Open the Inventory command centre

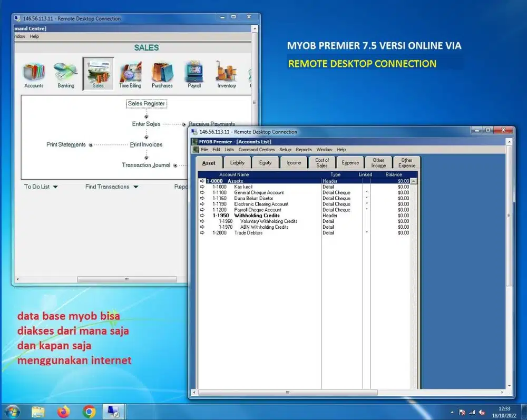[226, 73]
